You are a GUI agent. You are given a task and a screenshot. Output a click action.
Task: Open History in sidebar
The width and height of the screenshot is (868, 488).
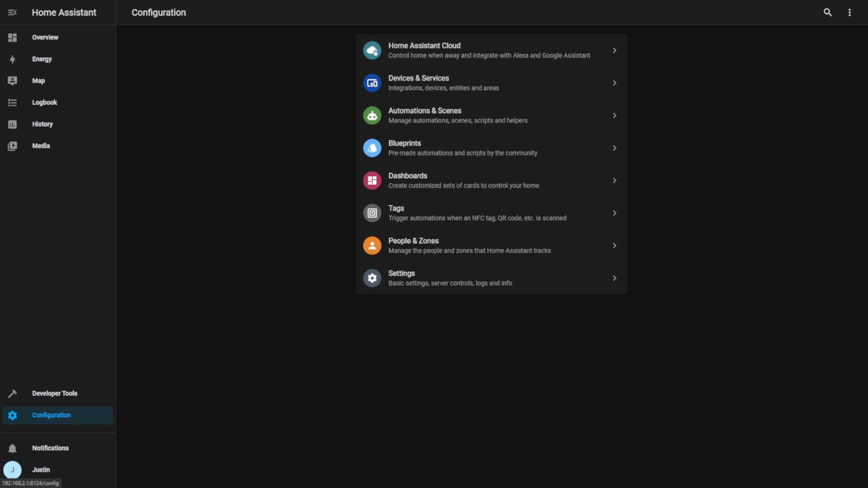pos(42,124)
